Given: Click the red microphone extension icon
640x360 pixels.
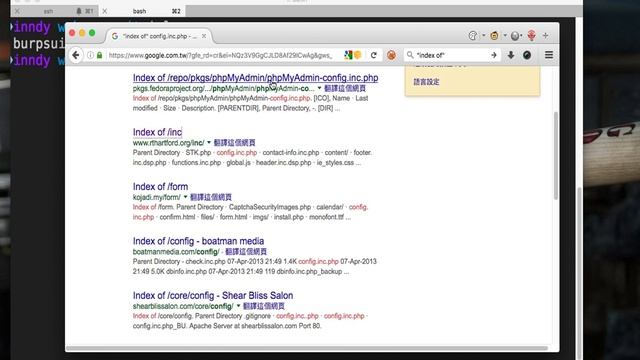Looking at the screenshot, I should pyautogui.click(x=531, y=36).
